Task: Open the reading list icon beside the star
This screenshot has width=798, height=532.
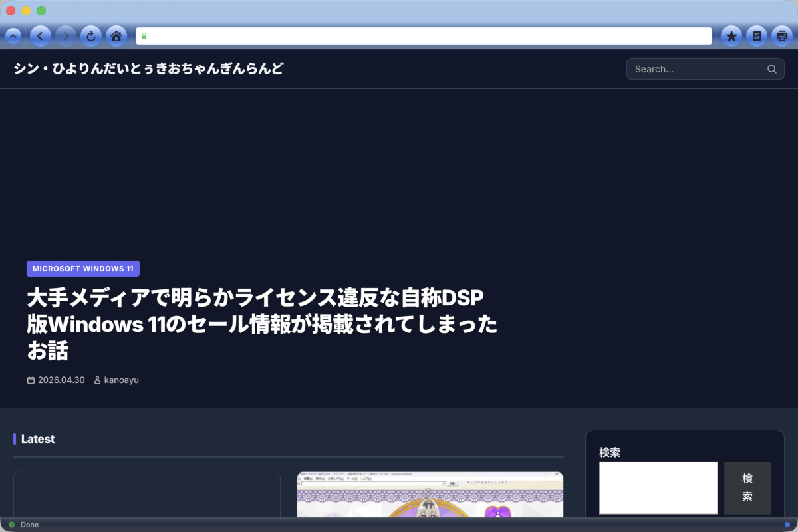Action: tap(757, 36)
